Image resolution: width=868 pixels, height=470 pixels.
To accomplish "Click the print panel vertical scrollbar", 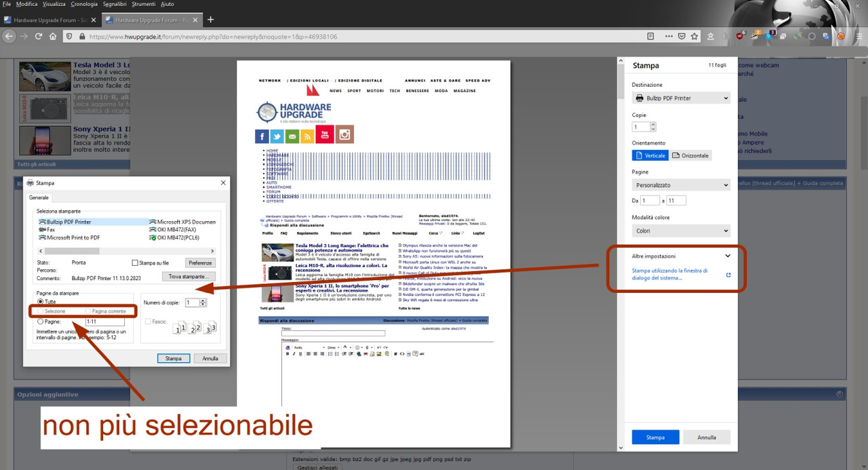I will tap(621, 254).
